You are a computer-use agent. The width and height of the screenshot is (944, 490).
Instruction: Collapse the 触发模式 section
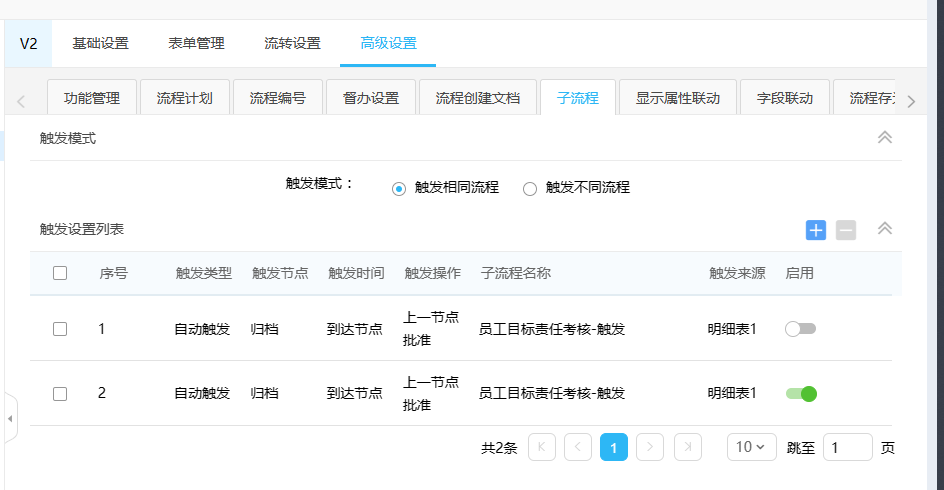pos(884,138)
